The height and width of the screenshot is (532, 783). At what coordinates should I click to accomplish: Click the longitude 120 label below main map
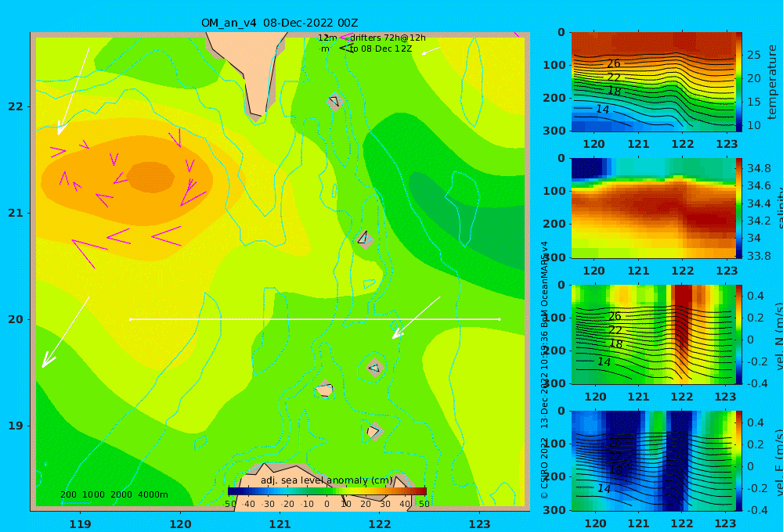pyautogui.click(x=180, y=524)
